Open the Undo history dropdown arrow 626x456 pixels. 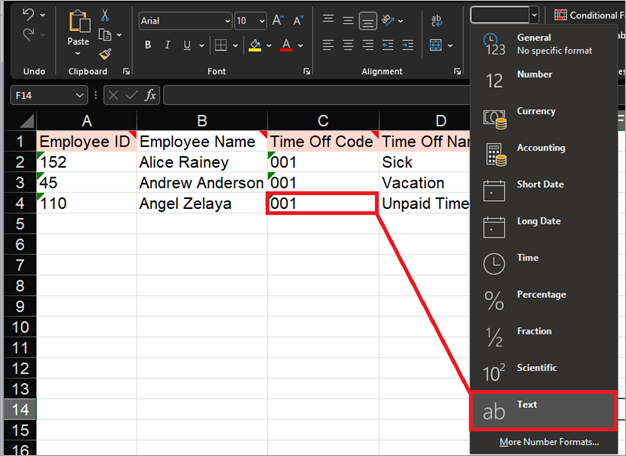tap(43, 15)
